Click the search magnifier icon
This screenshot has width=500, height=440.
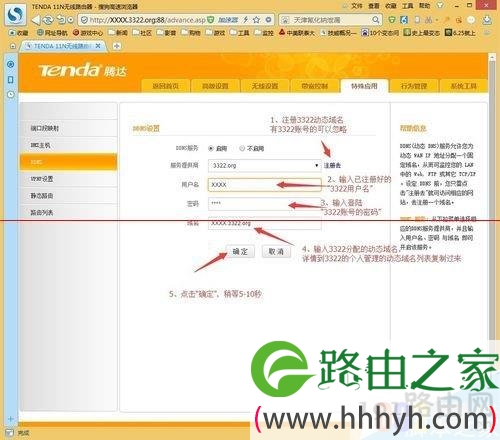tap(376, 20)
